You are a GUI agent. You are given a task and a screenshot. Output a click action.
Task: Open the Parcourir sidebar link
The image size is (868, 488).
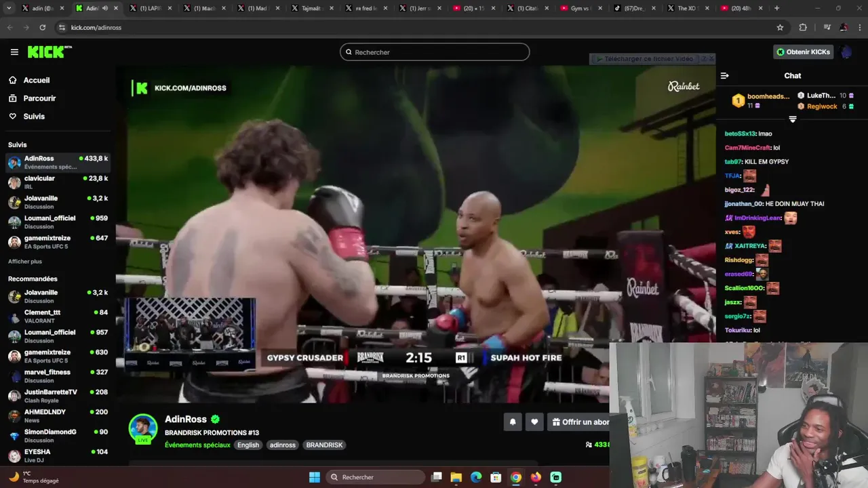pyautogui.click(x=39, y=98)
